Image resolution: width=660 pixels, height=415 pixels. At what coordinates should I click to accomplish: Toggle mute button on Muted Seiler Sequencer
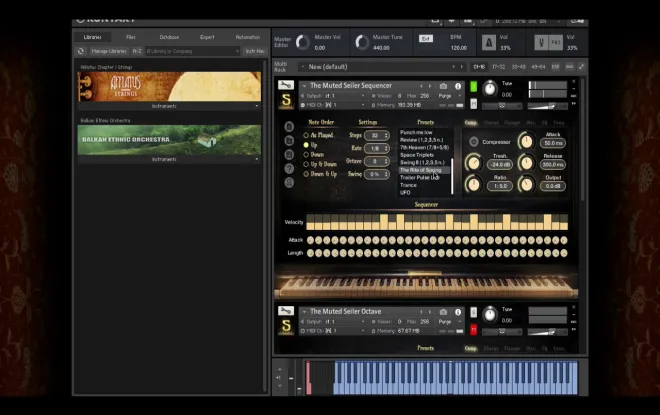click(x=474, y=104)
